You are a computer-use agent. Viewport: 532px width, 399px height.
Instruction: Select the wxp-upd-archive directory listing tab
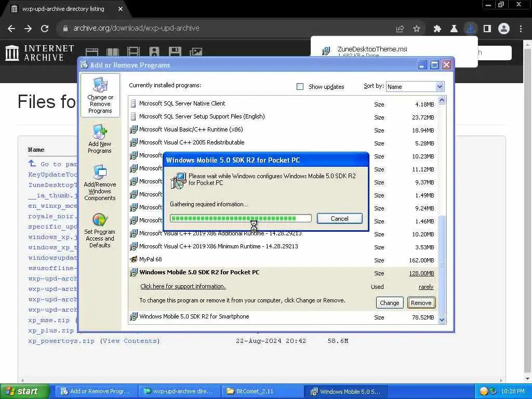[63, 9]
